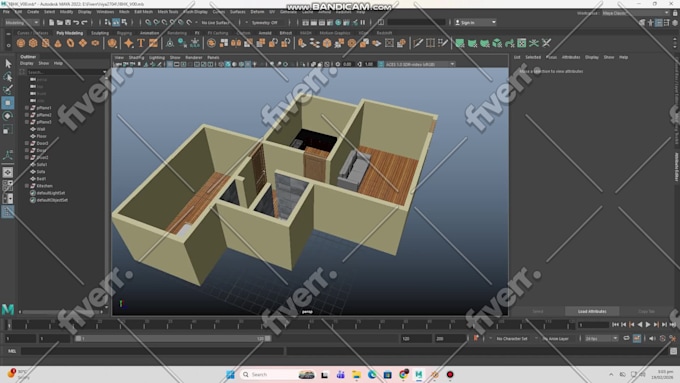Switch to the Sculpting shelf tab
680x383 pixels.
tap(100, 33)
